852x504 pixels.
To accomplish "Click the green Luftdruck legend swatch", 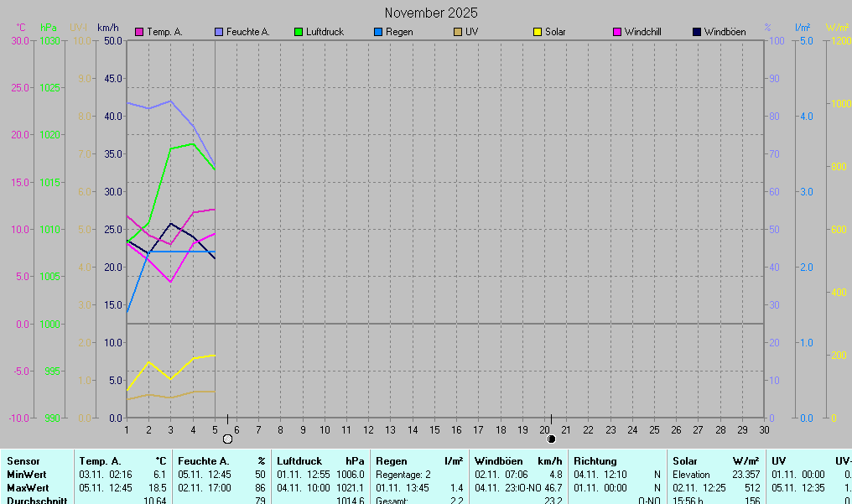I will tap(299, 32).
